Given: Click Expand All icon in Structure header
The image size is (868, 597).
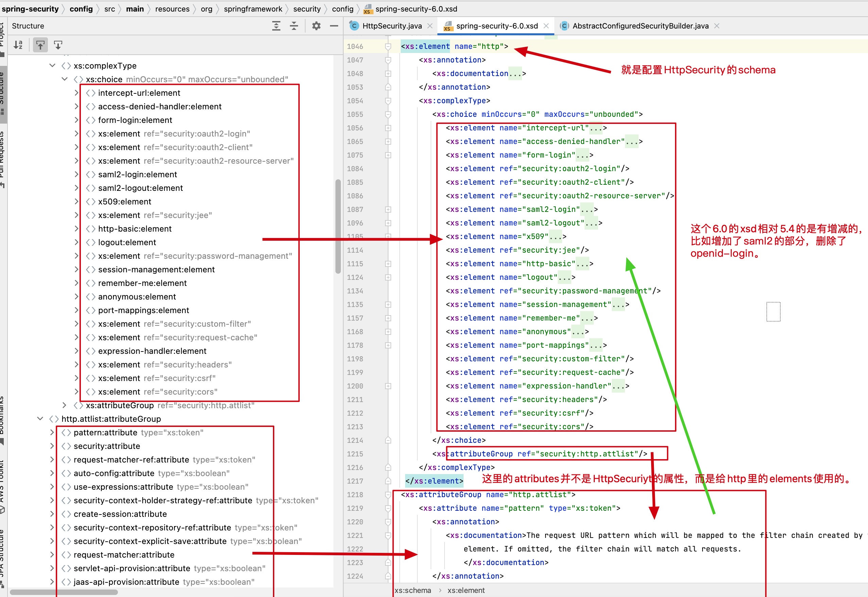Looking at the screenshot, I should [276, 26].
